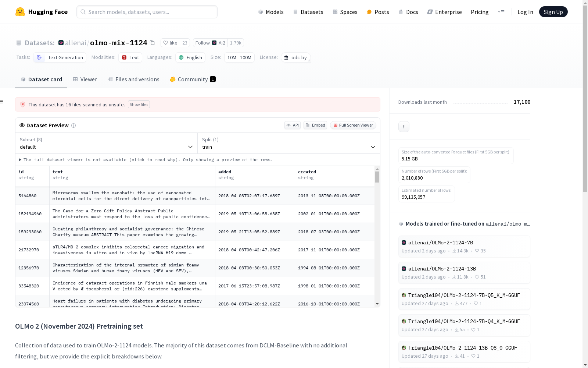The height and width of the screenshot is (368, 588).
Task: Copy dataset name with the copy icon
Action: (x=152, y=43)
